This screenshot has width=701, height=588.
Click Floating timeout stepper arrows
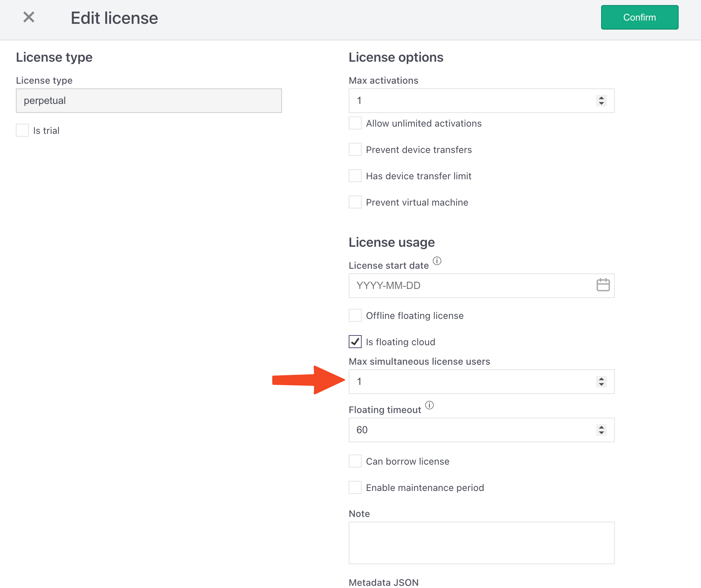click(601, 430)
